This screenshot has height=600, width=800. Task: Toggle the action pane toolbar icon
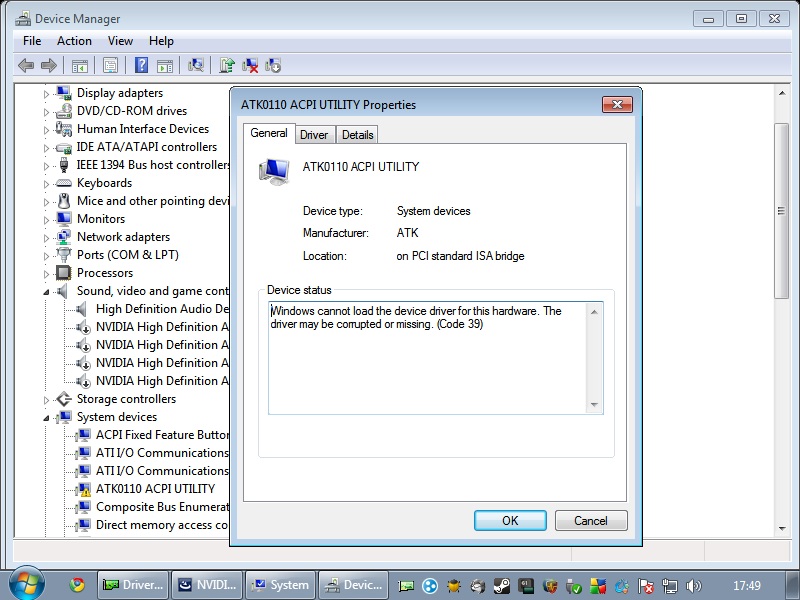(x=165, y=65)
